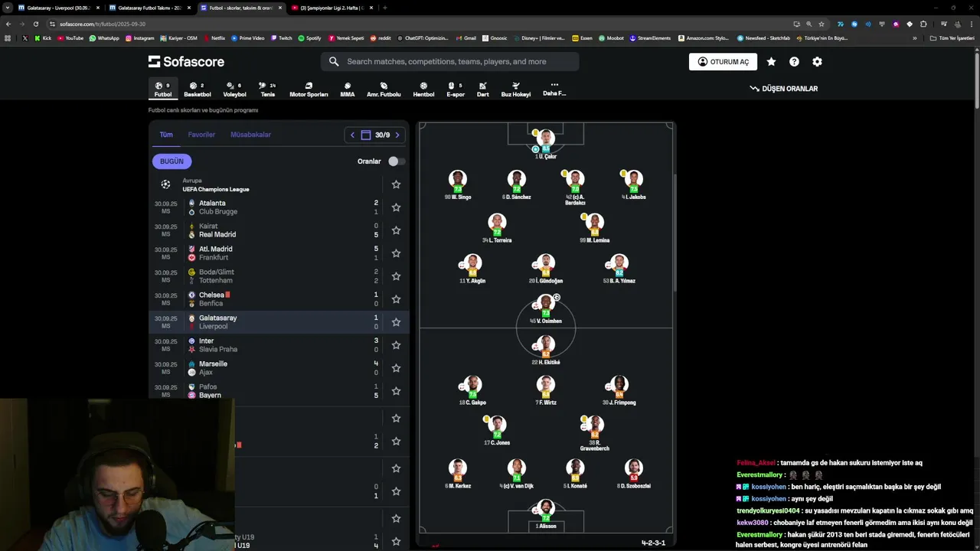Open Sofascore settings gear icon
This screenshot has height=551, width=980.
tap(817, 61)
